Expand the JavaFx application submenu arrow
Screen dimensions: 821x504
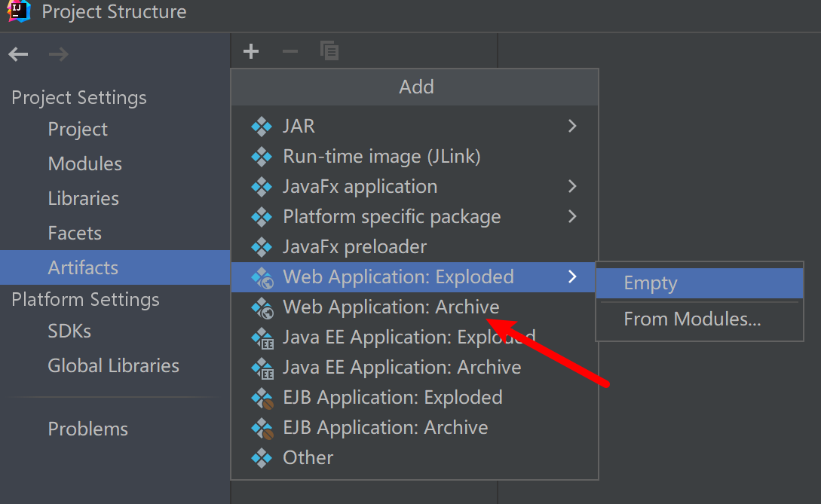pos(572,186)
